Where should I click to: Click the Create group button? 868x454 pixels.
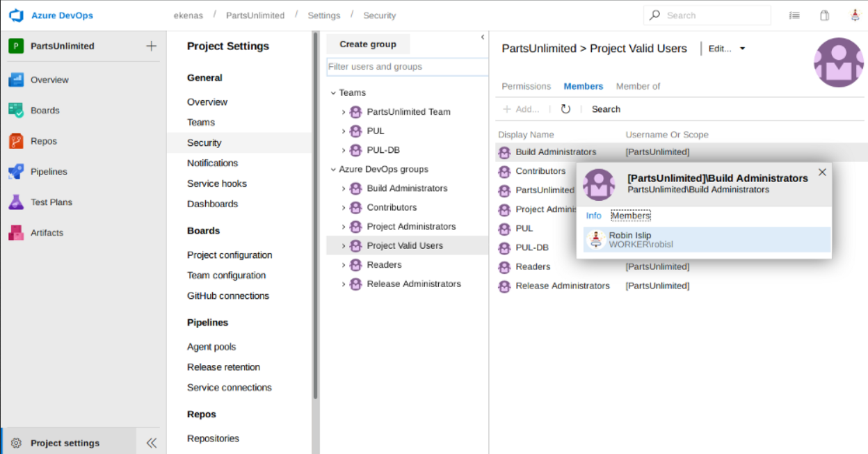(x=368, y=44)
